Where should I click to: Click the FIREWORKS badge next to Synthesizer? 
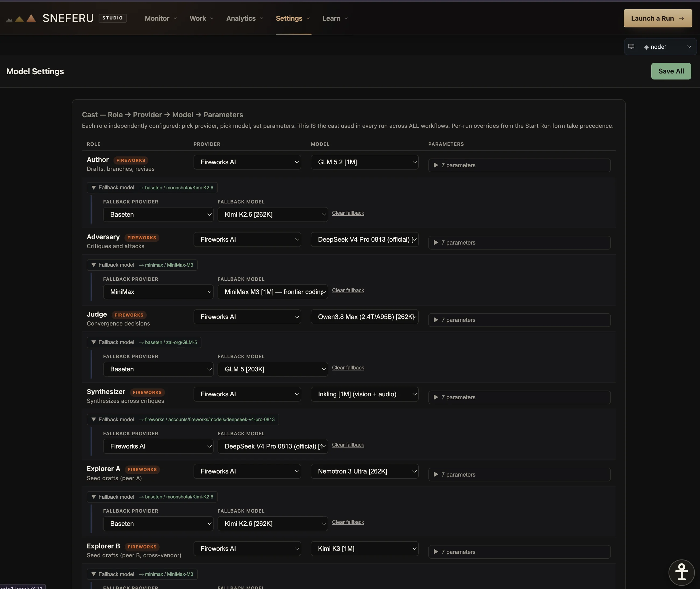(x=147, y=393)
